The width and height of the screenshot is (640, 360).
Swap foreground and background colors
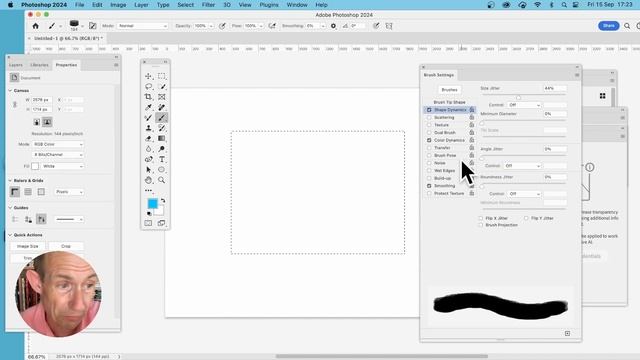(163, 201)
